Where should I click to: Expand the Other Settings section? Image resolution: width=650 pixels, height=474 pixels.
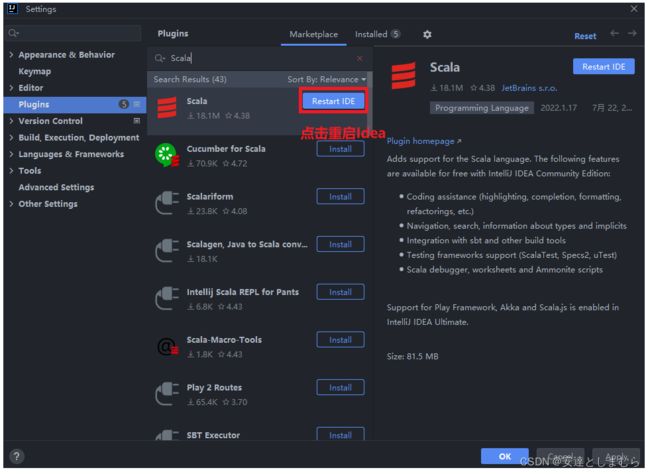coord(12,204)
